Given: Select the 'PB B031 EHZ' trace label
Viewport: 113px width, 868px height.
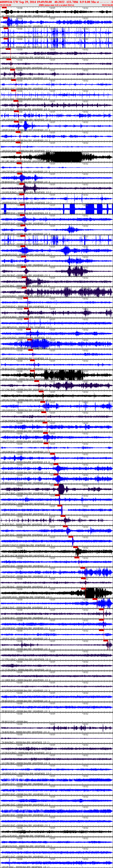Looking at the screenshot, I should 8,89.
